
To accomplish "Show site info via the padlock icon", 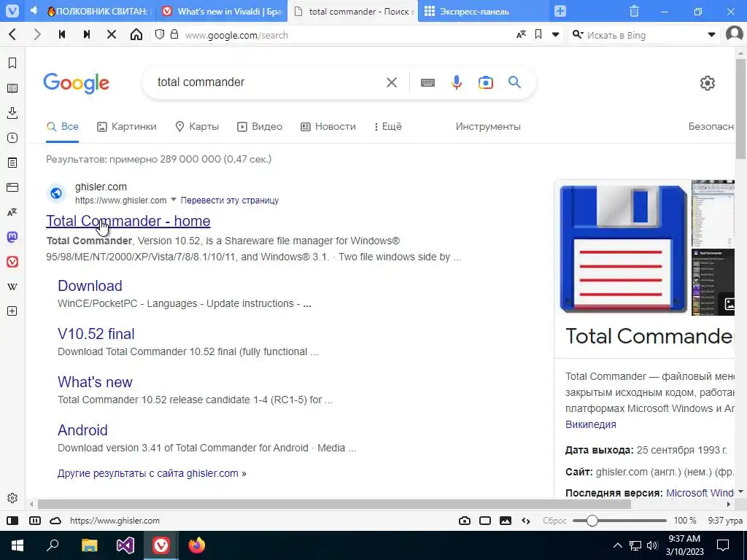I will pyautogui.click(x=174, y=34).
